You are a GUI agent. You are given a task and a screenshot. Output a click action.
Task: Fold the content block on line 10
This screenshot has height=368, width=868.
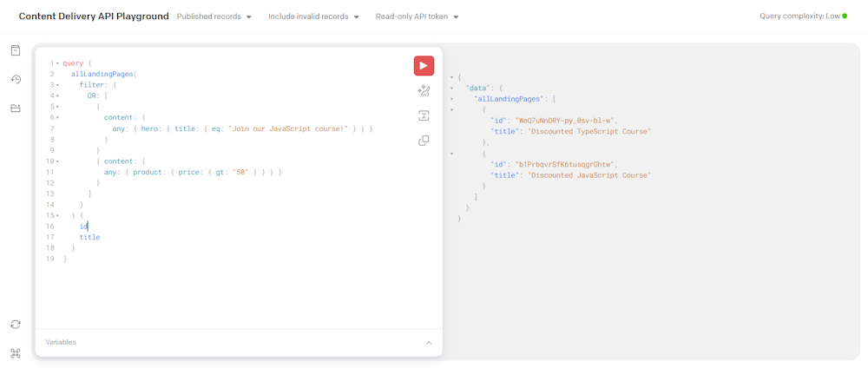point(57,161)
